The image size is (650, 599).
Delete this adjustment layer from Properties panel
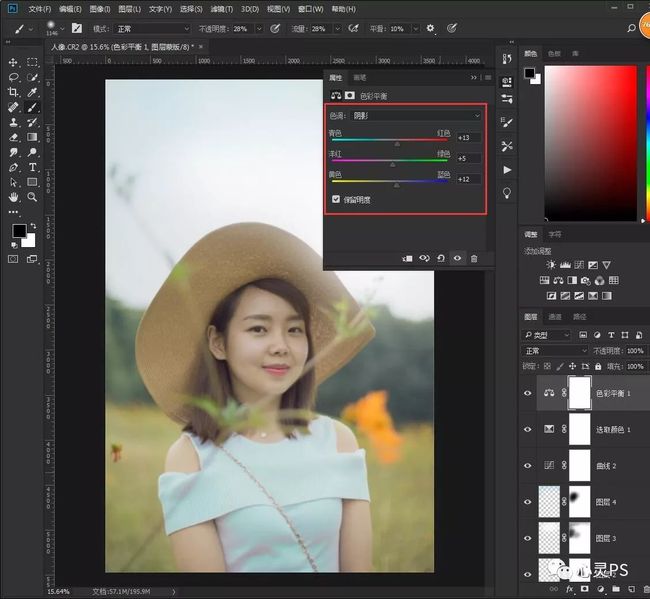[x=474, y=259]
